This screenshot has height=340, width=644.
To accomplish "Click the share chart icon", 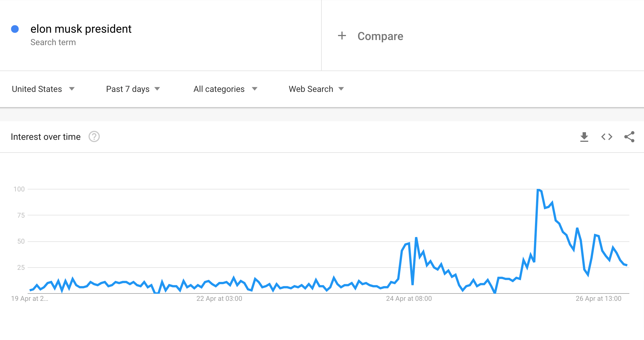I will coord(629,137).
